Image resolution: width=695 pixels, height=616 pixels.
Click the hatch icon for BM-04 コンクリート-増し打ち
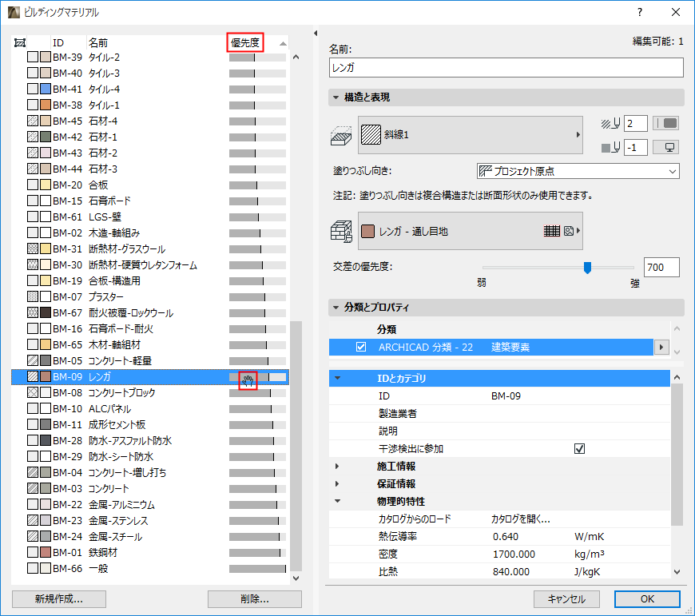point(33,472)
